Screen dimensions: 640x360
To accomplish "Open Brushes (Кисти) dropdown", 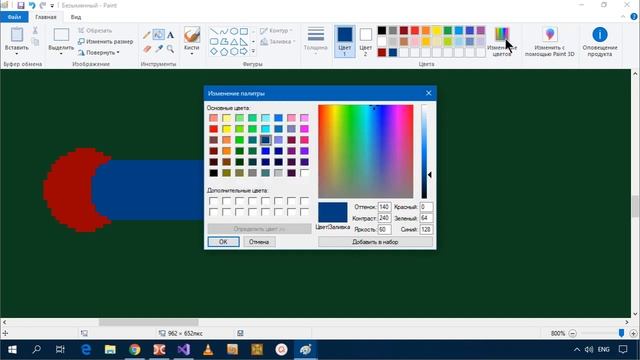I will 191,53.
